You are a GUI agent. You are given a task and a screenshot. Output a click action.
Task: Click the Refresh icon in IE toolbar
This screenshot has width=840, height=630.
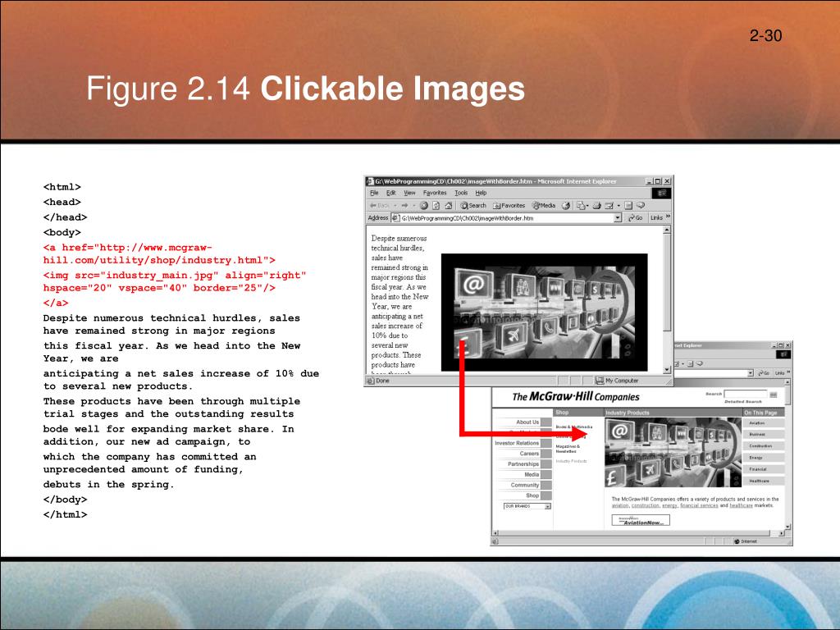click(436, 206)
